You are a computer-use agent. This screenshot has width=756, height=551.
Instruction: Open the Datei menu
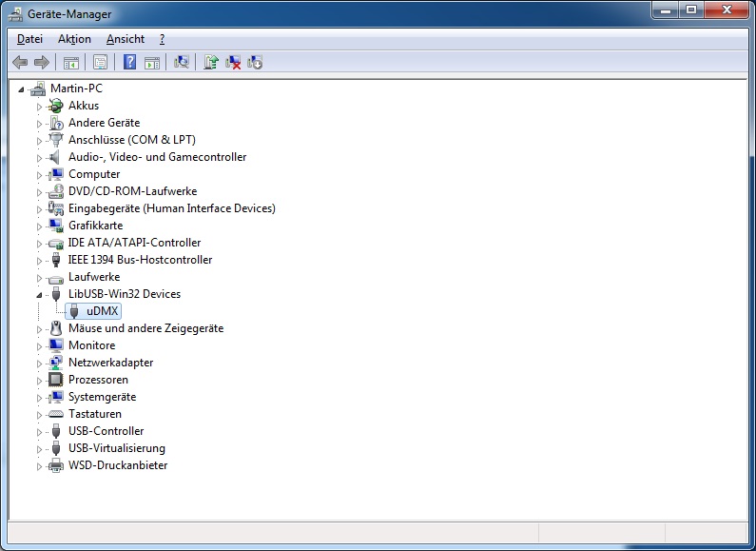(x=29, y=39)
